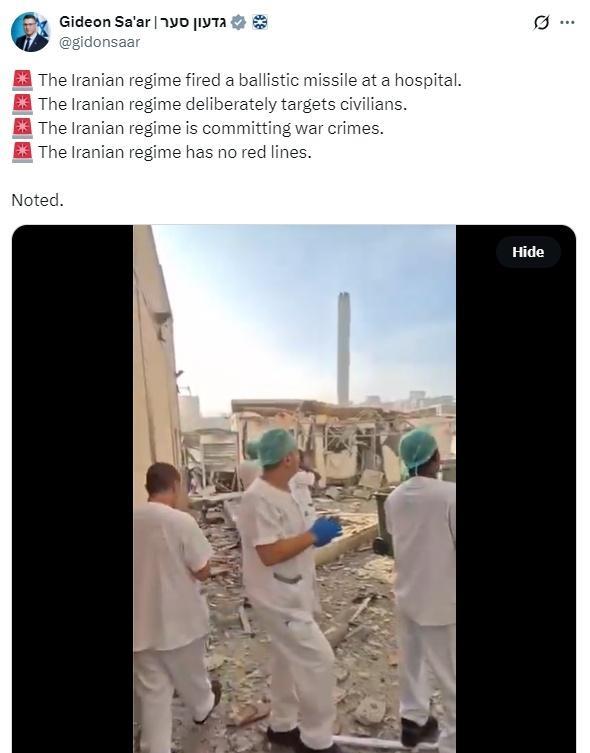Click siren emoji beside 'deliberately targets civilians'
Screen dimensions: 590x753
point(22,104)
